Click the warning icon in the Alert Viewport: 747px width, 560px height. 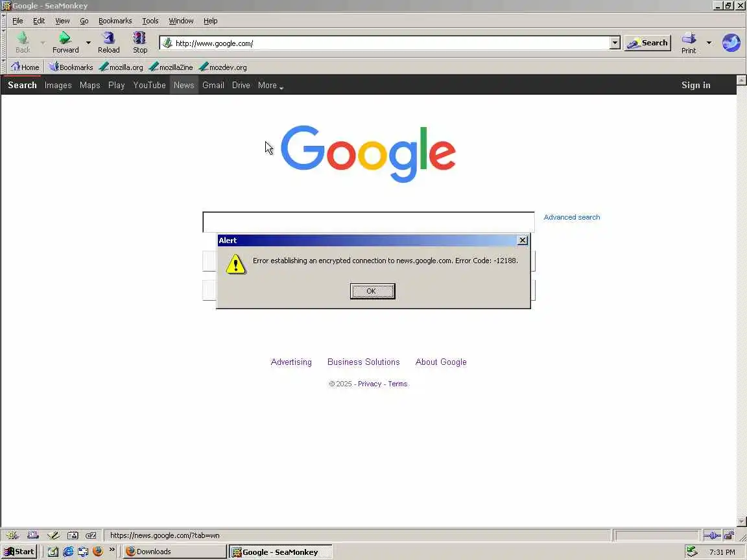tap(236, 264)
